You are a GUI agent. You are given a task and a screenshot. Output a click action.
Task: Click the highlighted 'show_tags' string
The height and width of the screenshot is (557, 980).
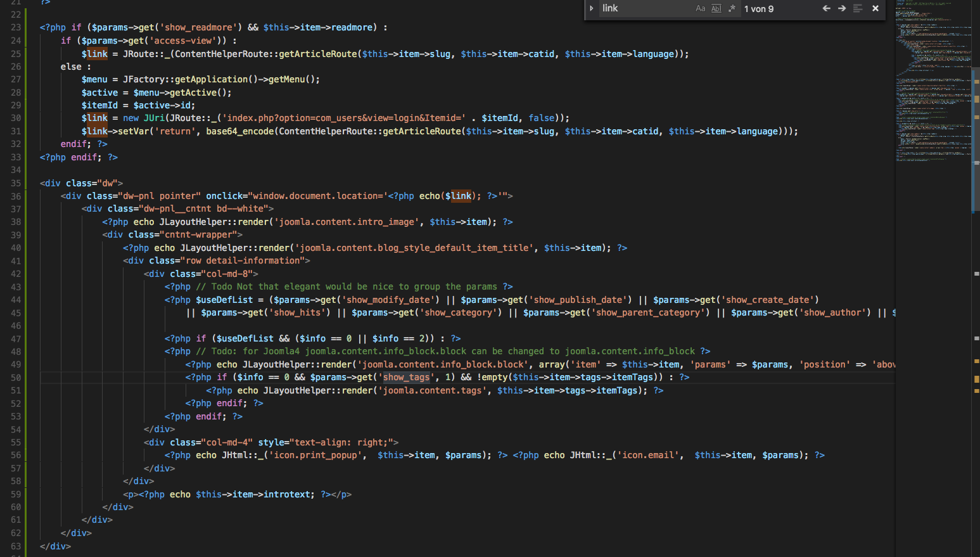tap(406, 377)
